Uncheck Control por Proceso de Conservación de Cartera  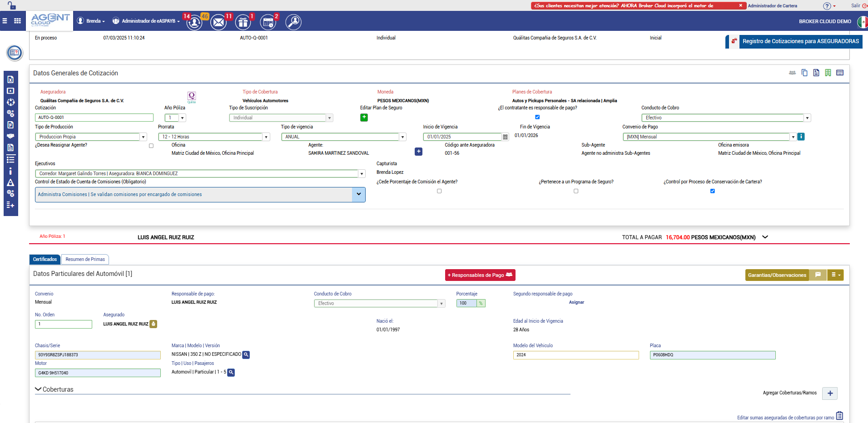(713, 191)
